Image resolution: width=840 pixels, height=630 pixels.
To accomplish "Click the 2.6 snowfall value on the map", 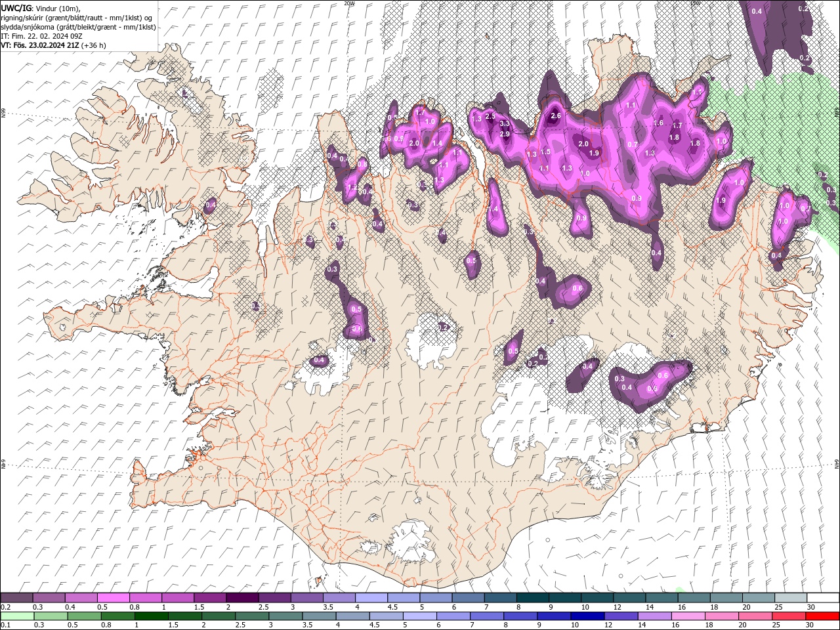I will tap(556, 115).
